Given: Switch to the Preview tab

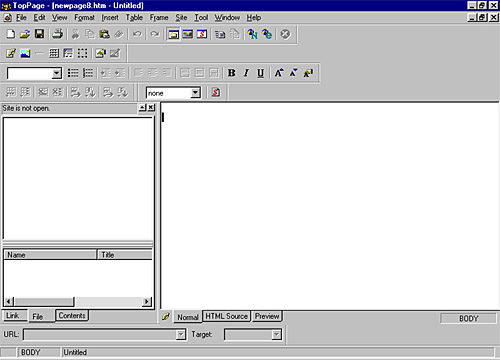Looking at the screenshot, I should coord(267,316).
